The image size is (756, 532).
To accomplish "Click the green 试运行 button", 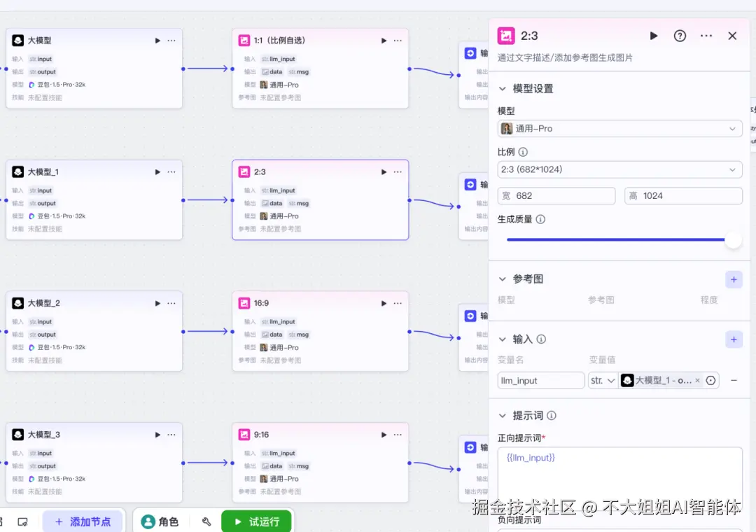I will (256, 521).
